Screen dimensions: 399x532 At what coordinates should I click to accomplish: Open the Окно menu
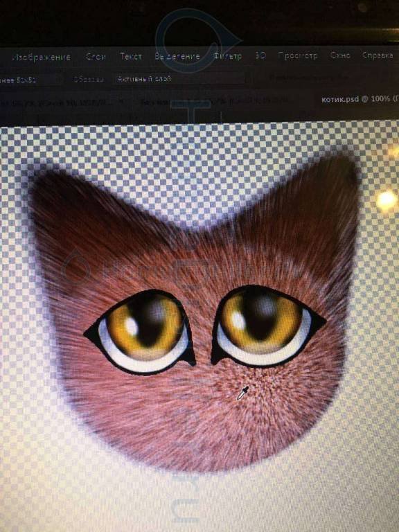click(340, 55)
